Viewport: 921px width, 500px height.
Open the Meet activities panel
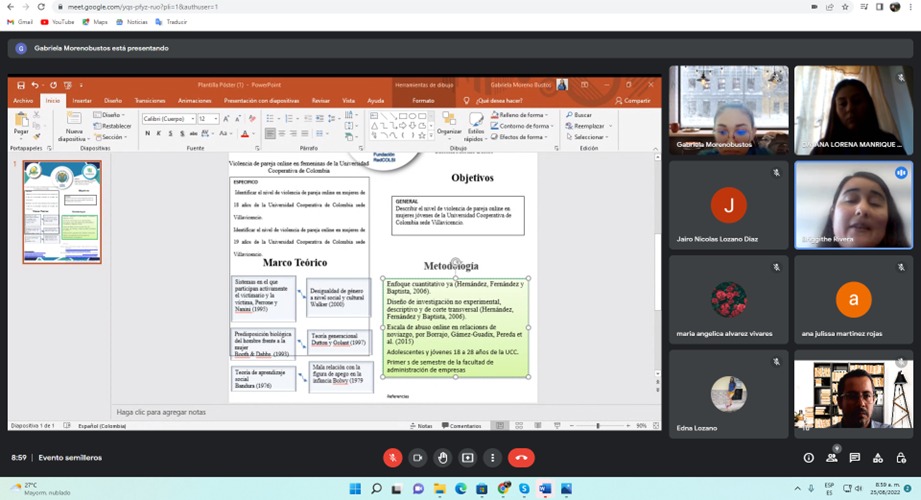coord(878,458)
